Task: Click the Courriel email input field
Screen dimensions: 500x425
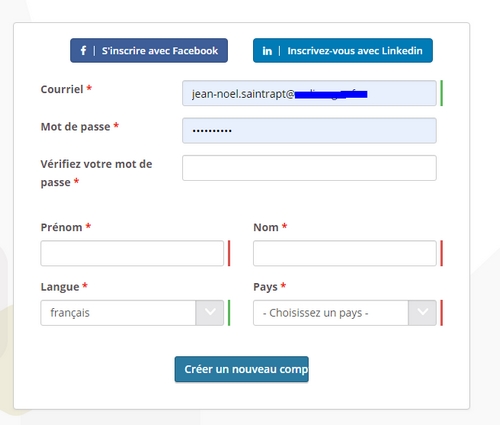Action: [309, 93]
